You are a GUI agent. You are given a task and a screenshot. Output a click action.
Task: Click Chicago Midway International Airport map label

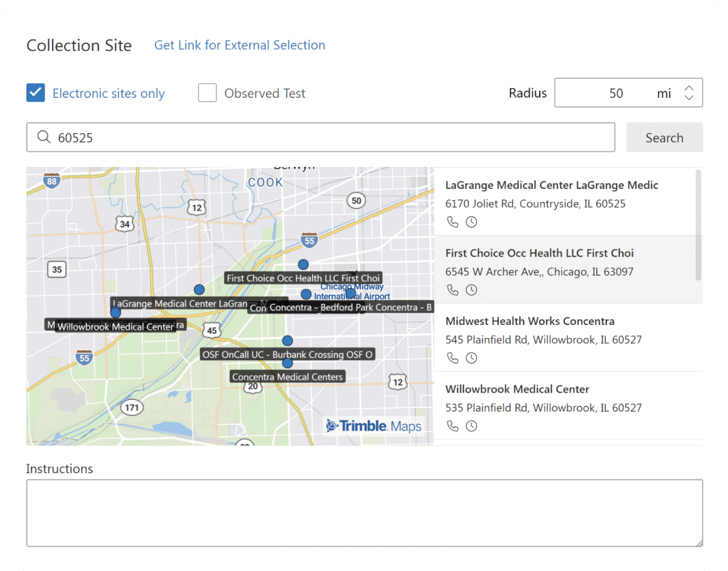click(352, 292)
